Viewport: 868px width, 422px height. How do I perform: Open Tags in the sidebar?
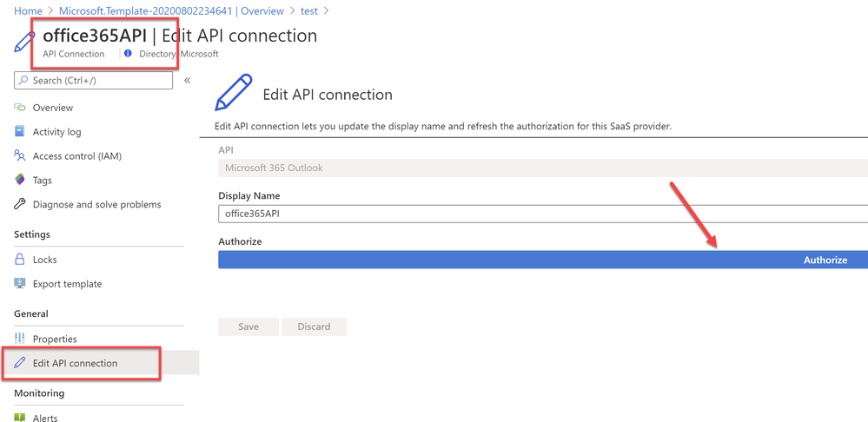(42, 181)
